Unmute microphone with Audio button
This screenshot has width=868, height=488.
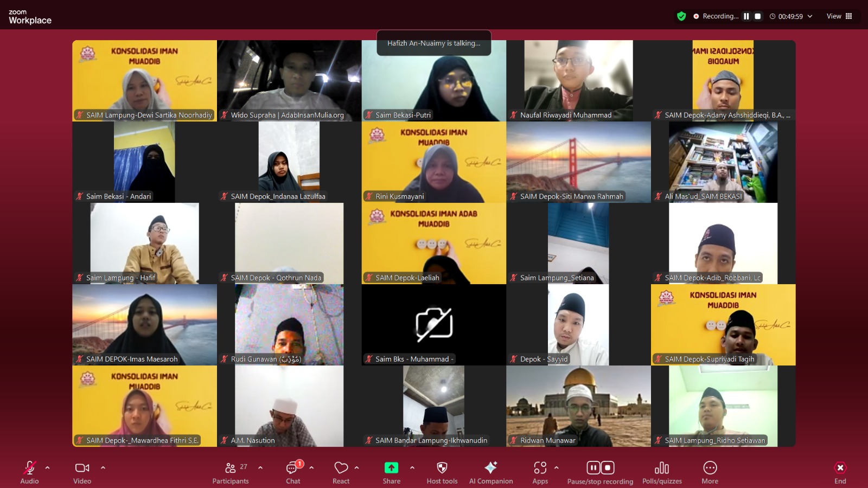tap(29, 472)
